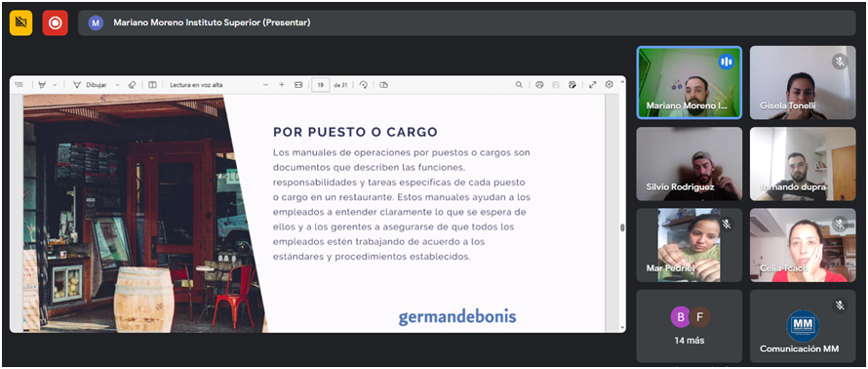This screenshot has width=868, height=369.
Task: Click the de 31 page count label
Action: (x=340, y=85)
